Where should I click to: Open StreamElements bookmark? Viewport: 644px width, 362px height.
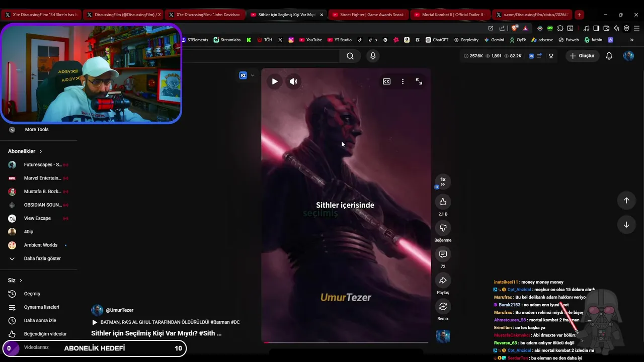pos(194,40)
